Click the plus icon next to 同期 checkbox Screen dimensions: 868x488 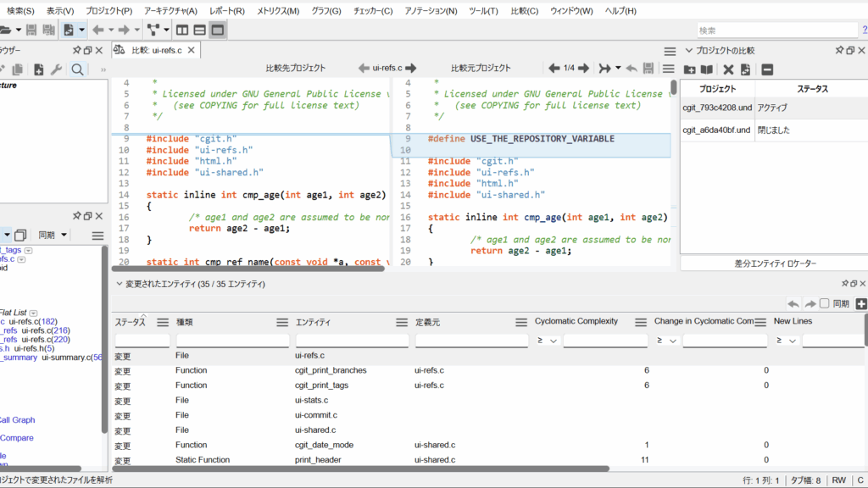861,303
